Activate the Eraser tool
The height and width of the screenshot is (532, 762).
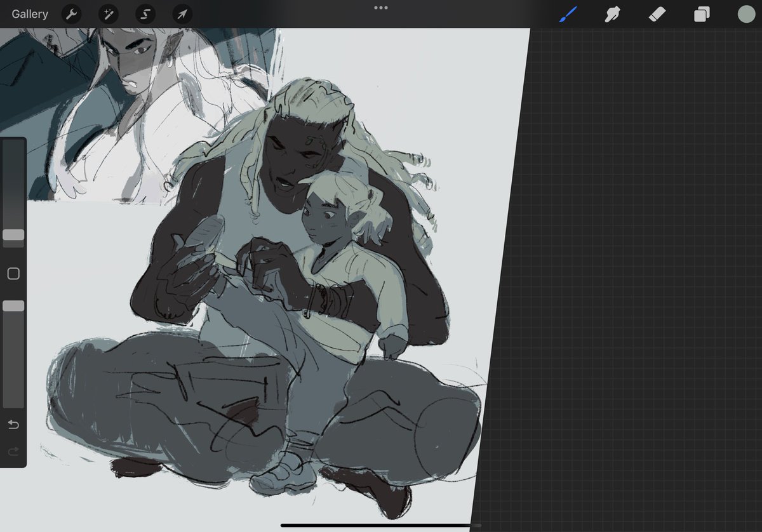pos(657,14)
